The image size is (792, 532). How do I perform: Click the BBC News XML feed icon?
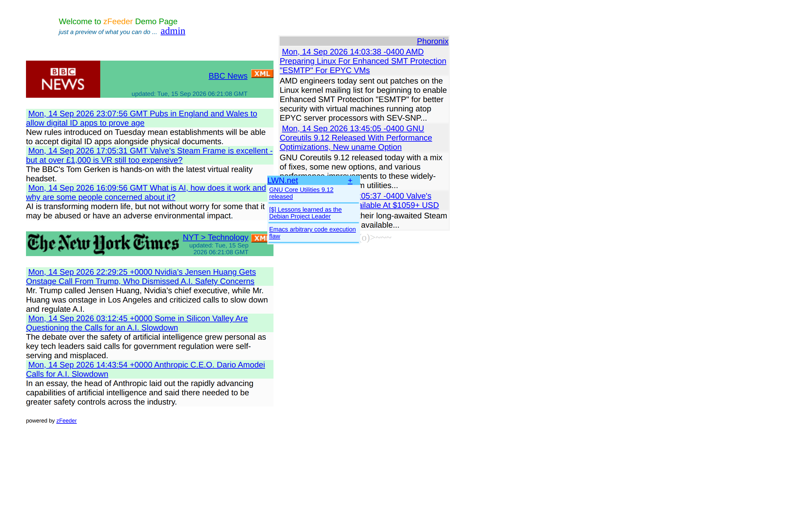[262, 74]
